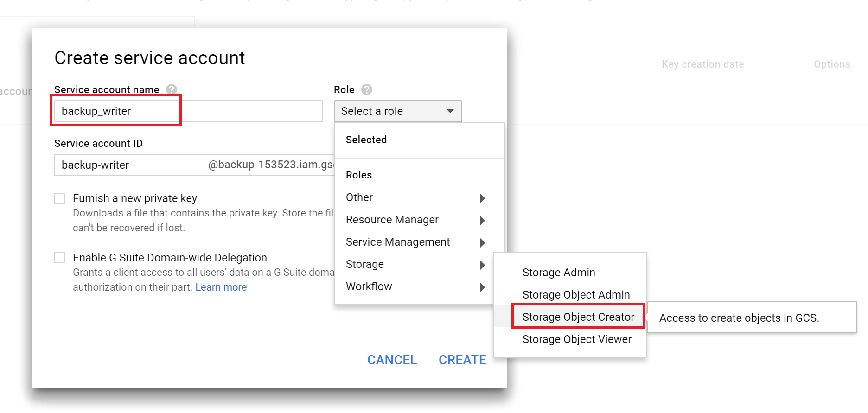Click the help icon next to Role
Screen dimensions: 868x413
367,89
